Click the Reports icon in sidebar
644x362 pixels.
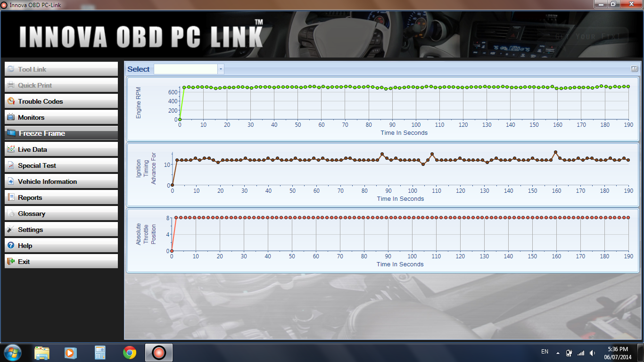11,197
